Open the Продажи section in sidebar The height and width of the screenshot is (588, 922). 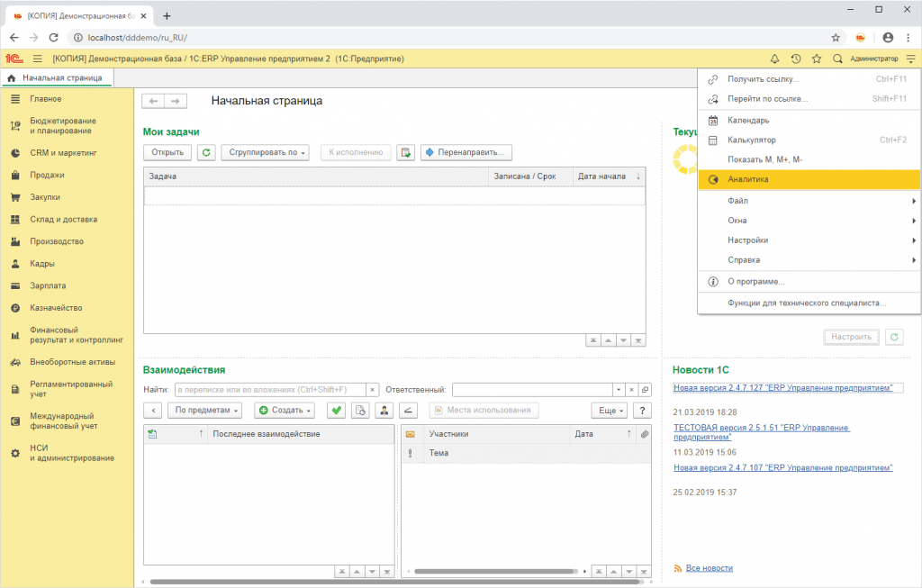point(47,176)
